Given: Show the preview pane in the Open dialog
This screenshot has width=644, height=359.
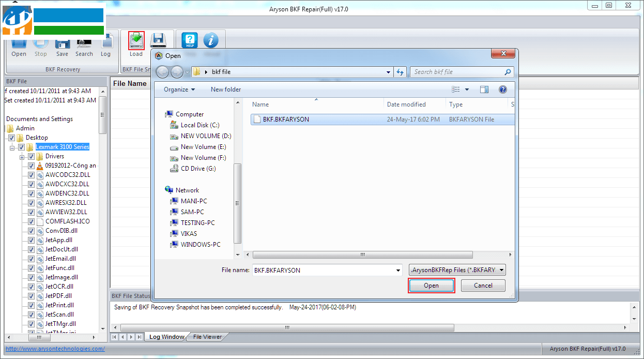Looking at the screenshot, I should tap(484, 89).
